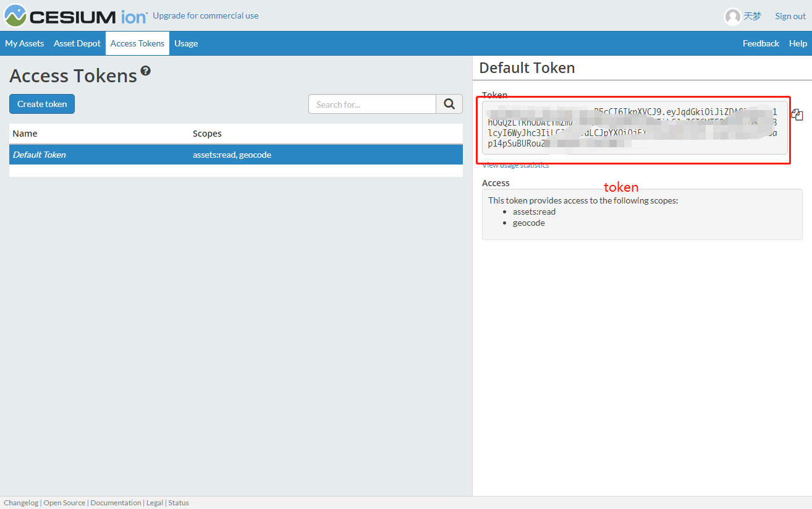Switch to the My Assets tab

24,43
